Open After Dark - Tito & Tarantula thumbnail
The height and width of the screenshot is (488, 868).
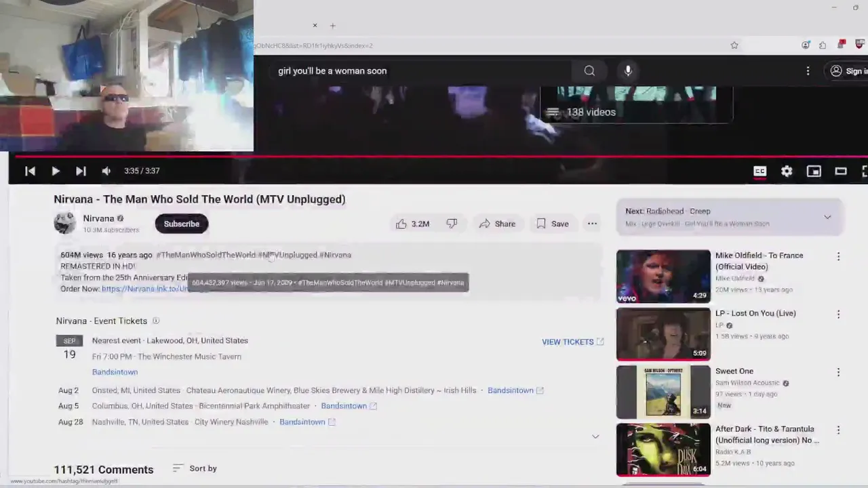pos(663,449)
